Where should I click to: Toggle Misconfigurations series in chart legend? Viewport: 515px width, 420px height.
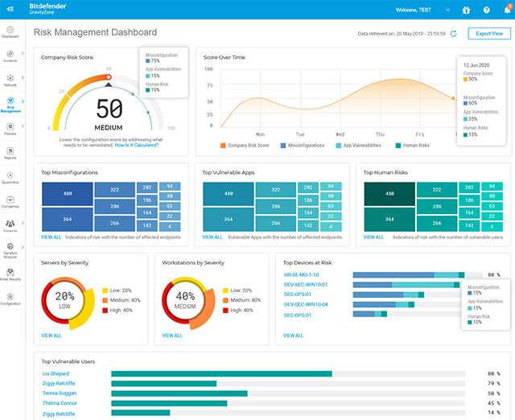coord(305,146)
